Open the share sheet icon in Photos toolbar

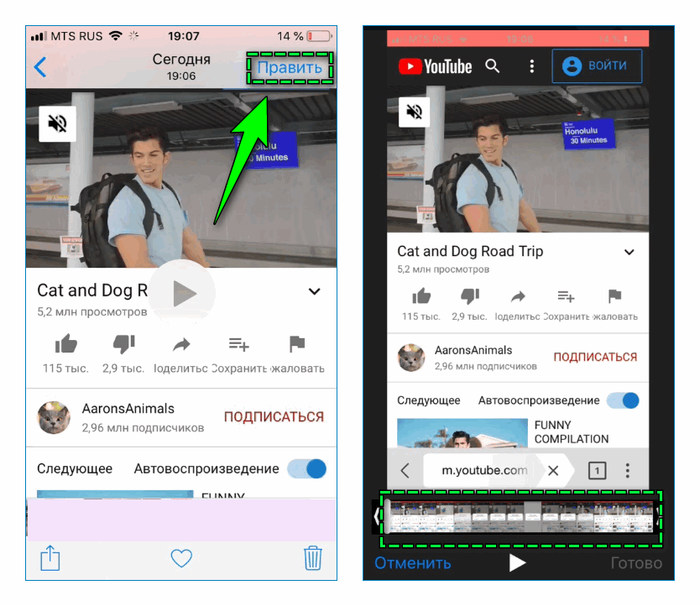tap(50, 557)
